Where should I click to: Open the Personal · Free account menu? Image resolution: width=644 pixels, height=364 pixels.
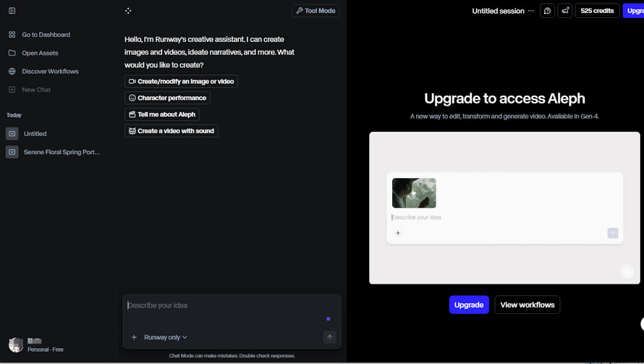(x=46, y=350)
